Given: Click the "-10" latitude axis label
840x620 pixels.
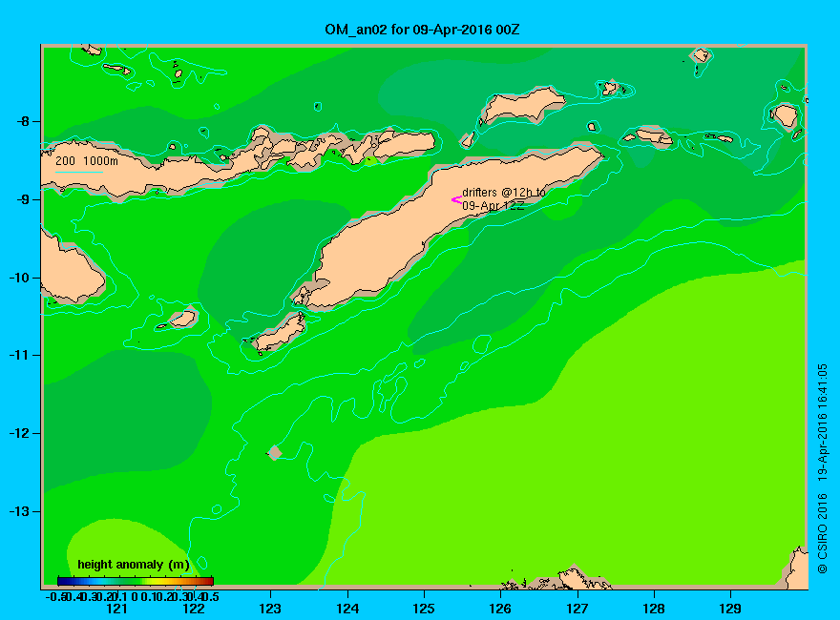Looking at the screenshot, I should coord(19,278).
